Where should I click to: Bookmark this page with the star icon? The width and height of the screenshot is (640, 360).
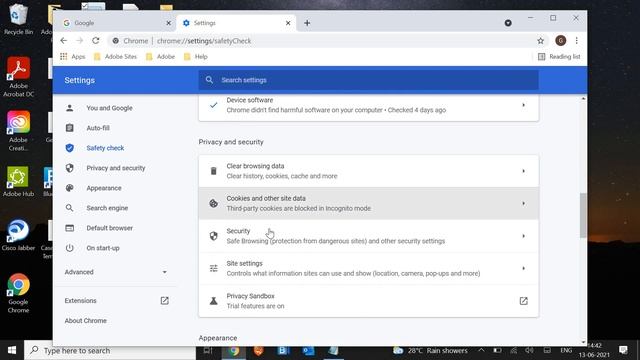pyautogui.click(x=540, y=40)
